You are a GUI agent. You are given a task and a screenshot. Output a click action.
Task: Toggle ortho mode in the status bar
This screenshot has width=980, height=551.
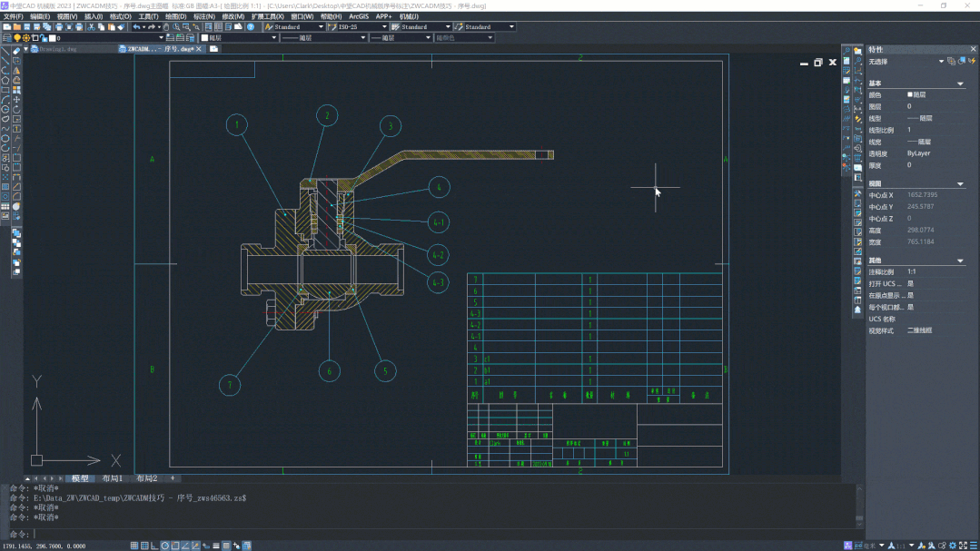point(154,546)
